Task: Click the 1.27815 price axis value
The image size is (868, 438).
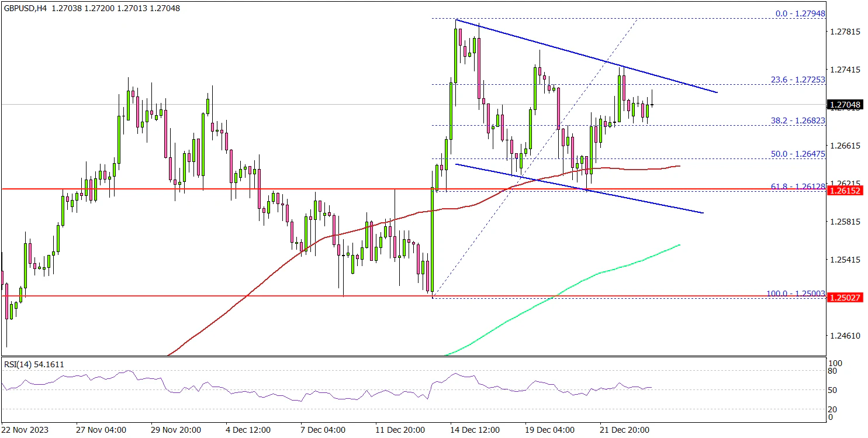Action: coord(845,32)
